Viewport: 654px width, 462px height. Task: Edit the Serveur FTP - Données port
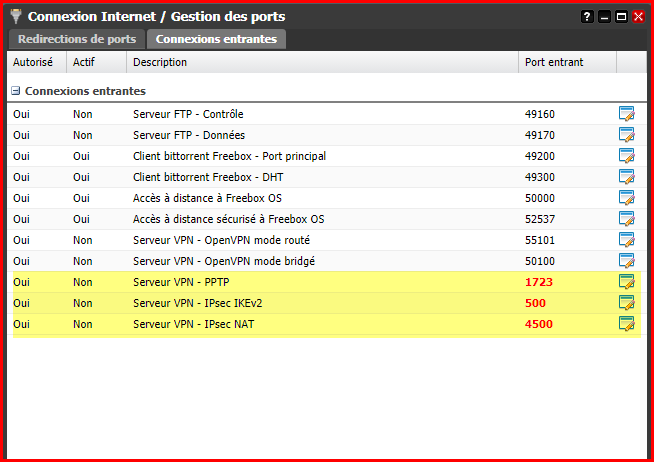click(x=626, y=135)
